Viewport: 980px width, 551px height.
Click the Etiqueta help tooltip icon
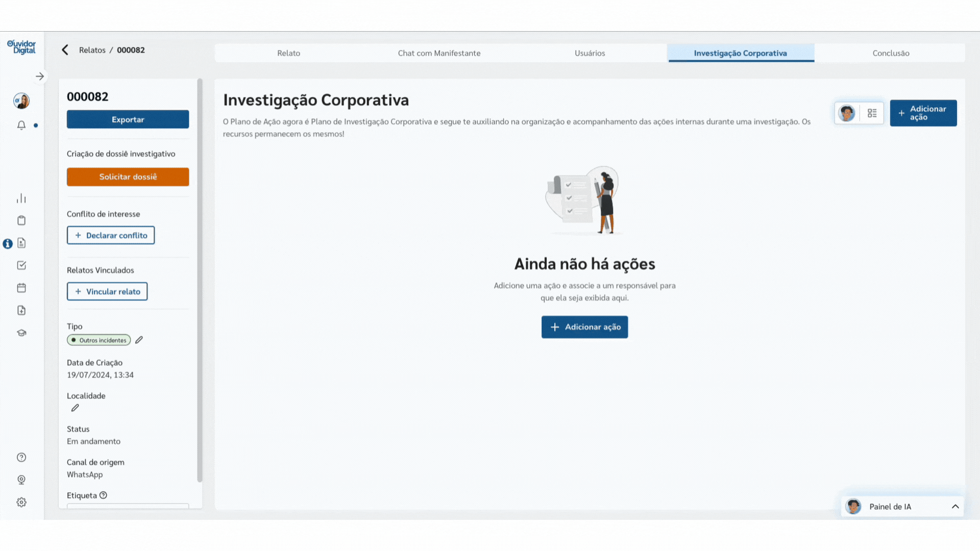103,495
